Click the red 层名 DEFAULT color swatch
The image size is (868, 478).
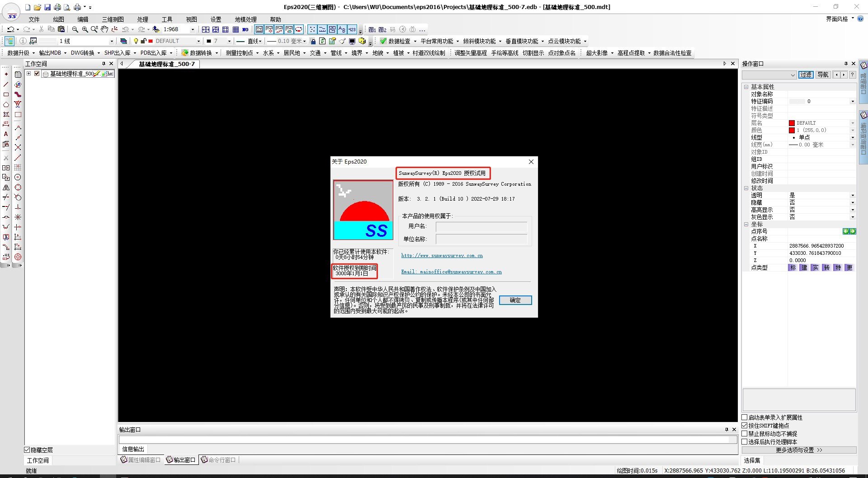792,123
